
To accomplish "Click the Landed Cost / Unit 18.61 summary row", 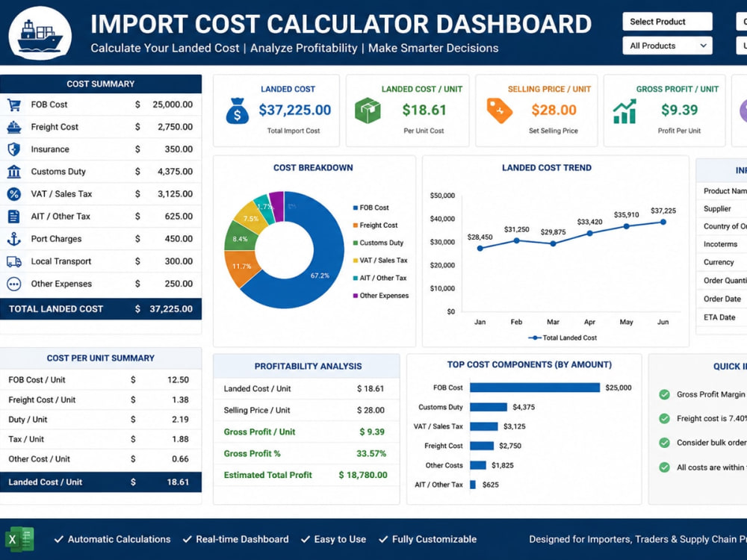I will [x=101, y=482].
